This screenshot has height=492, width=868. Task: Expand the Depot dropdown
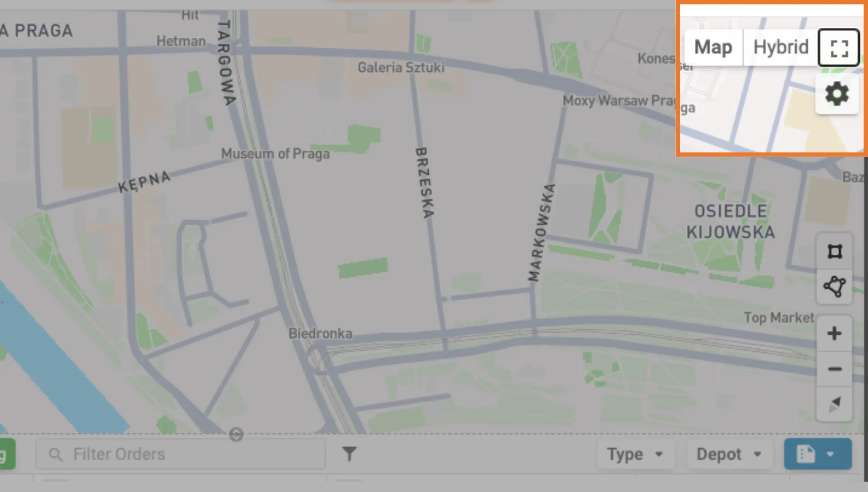[x=730, y=454]
